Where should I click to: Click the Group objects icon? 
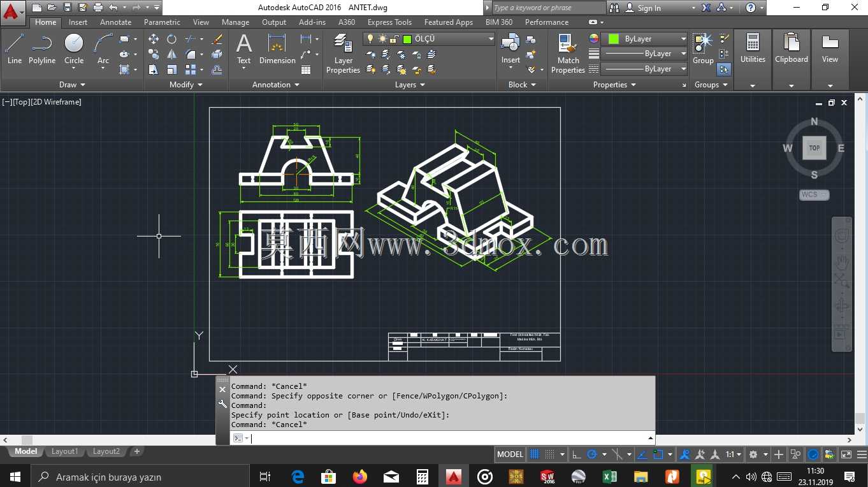[x=703, y=49]
